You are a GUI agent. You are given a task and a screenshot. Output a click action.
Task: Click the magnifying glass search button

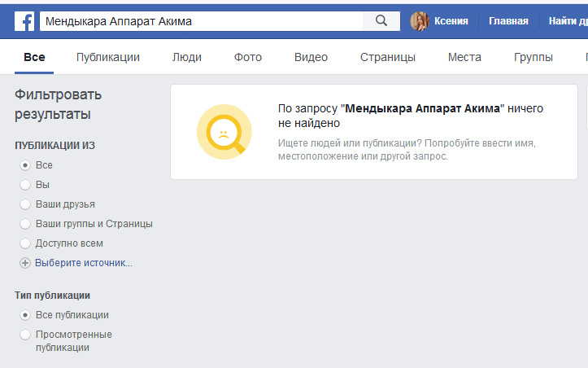click(x=381, y=21)
